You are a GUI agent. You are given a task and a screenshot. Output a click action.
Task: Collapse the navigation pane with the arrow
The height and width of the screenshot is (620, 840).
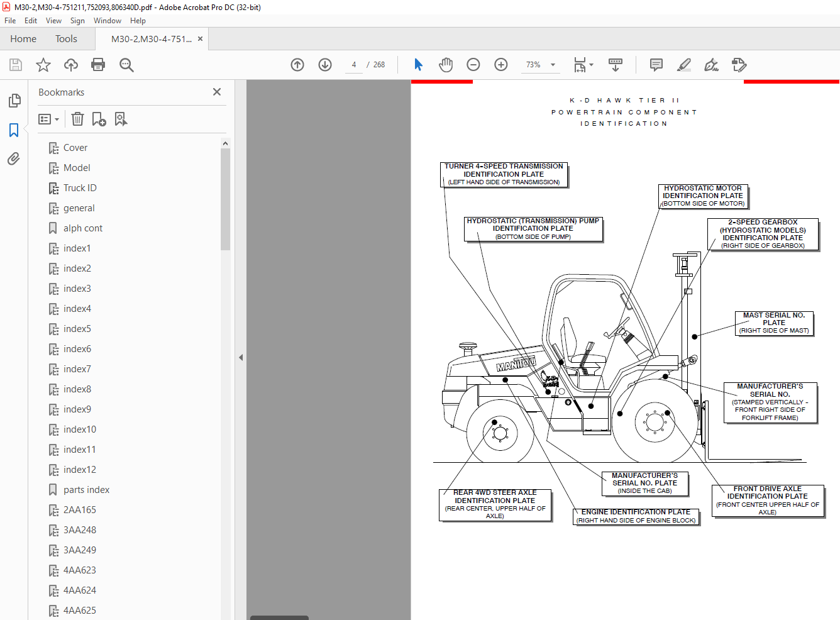point(241,357)
